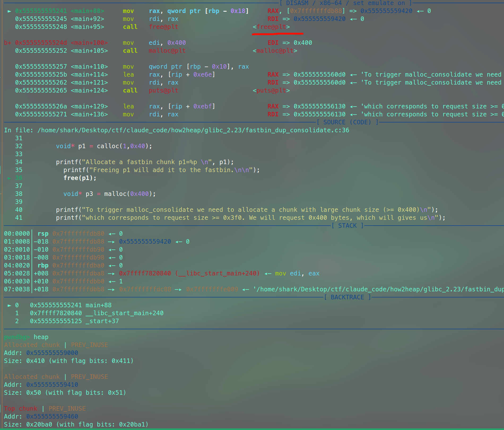This screenshot has width=504, height=430.
Task: Click the free@plt call operand at main+95
Action: 163,27
